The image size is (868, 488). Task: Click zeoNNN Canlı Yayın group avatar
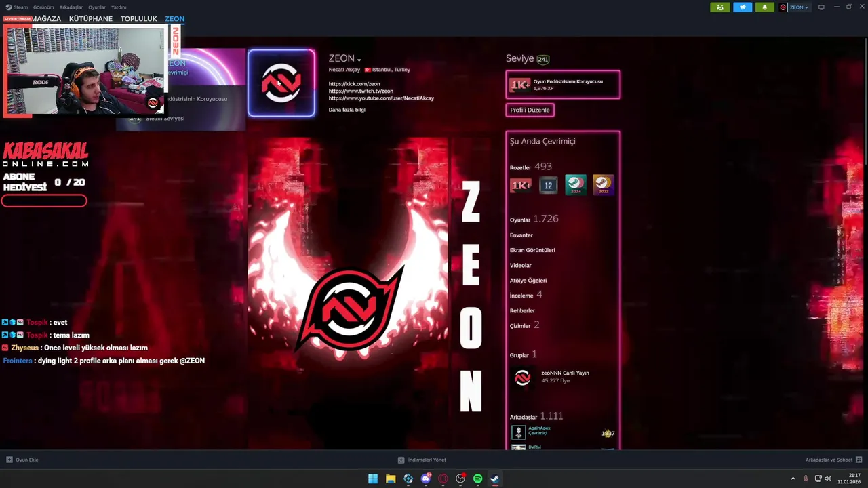[522, 378]
